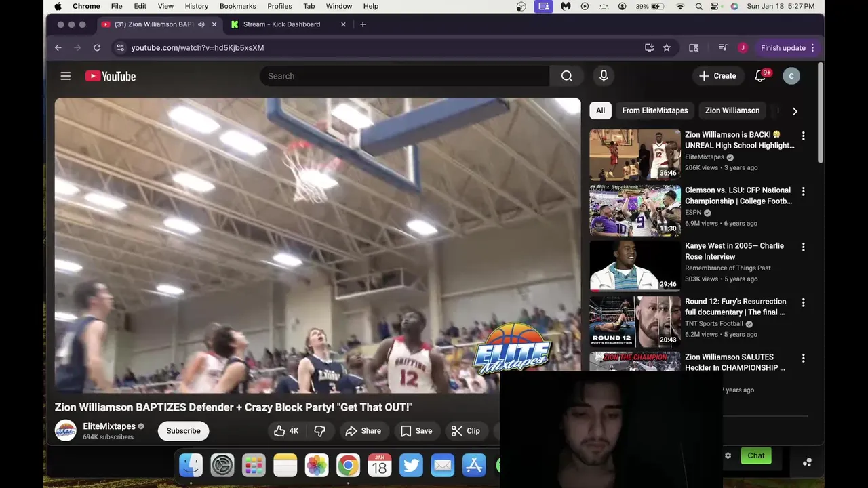The width and height of the screenshot is (868, 488).
Task: Open App Store from the Dock
Action: (x=474, y=466)
